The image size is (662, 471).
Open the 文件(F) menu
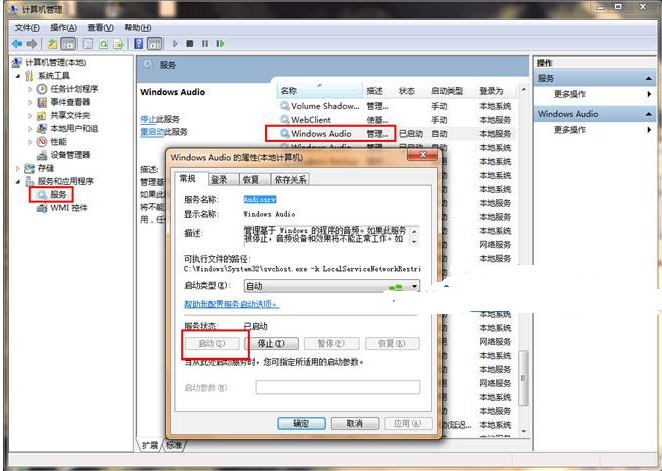pyautogui.click(x=27, y=28)
